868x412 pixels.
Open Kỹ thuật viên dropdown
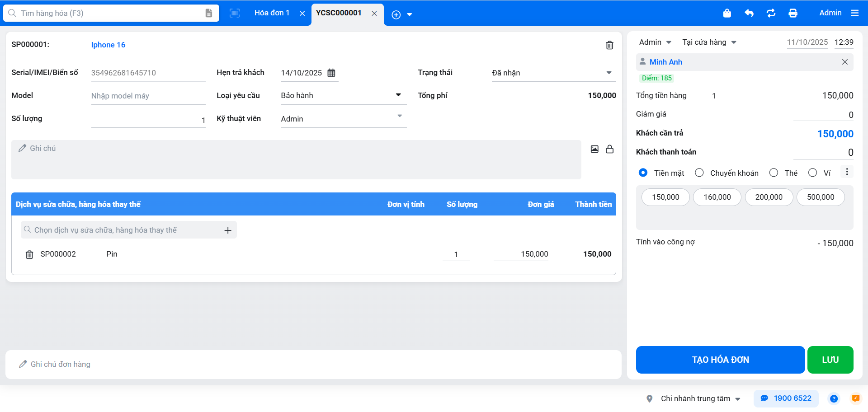344,118
